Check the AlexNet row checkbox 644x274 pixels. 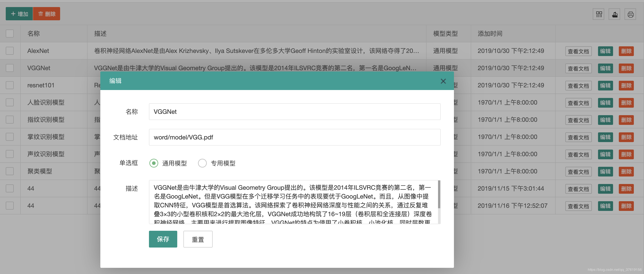pos(10,51)
